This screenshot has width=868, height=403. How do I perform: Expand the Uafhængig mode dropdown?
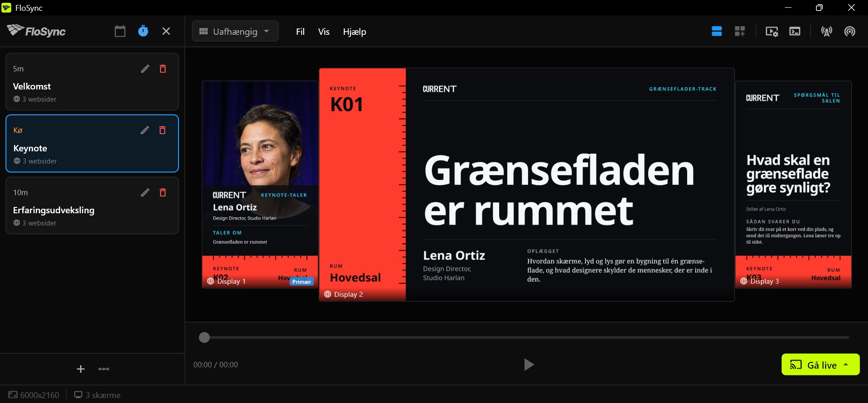point(235,31)
